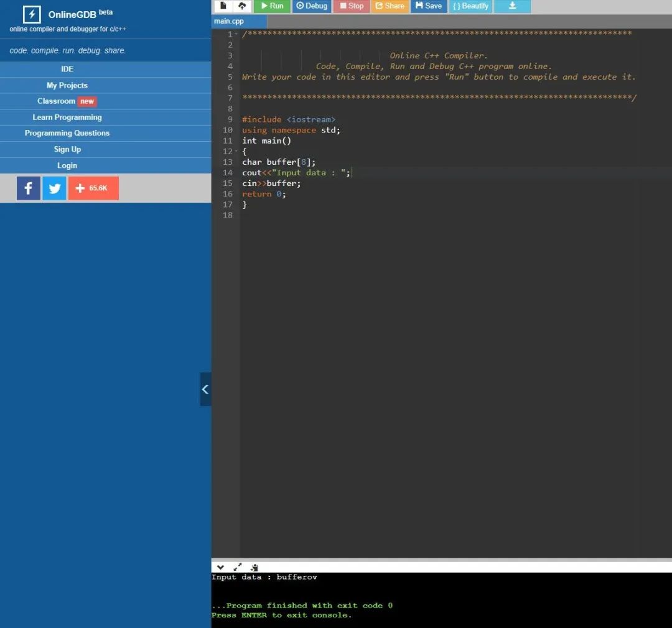Fold the comment block at line 1
Screen dimensions: 672x628
236,34
